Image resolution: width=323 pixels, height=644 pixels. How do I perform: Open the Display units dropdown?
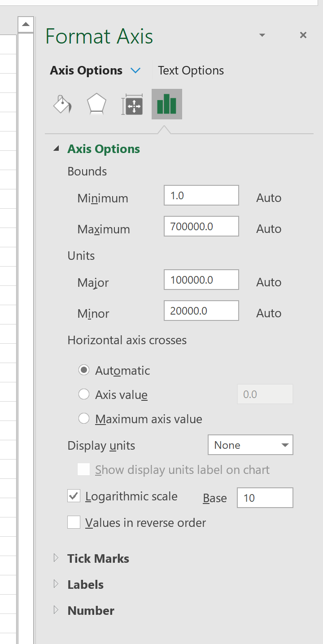point(250,445)
